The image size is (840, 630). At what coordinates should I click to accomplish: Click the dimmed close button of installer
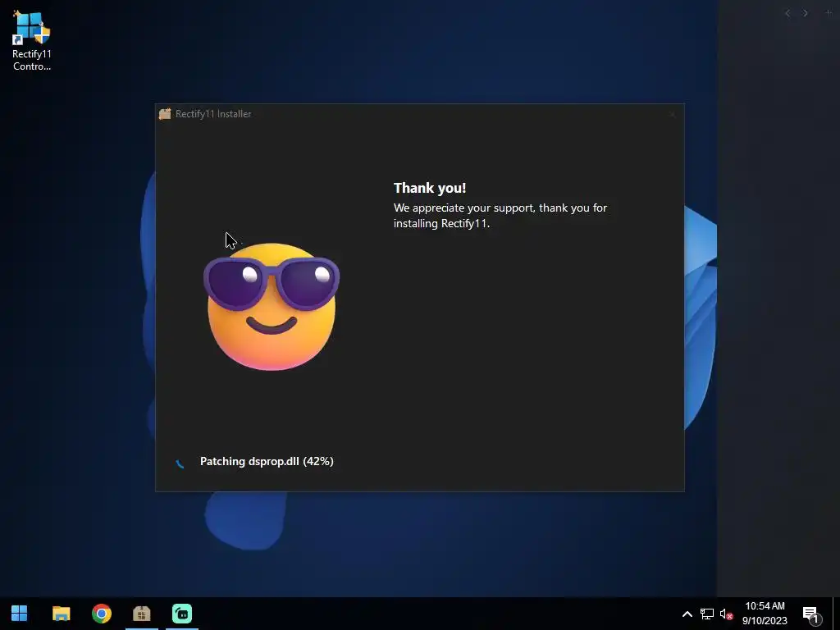pyautogui.click(x=672, y=114)
